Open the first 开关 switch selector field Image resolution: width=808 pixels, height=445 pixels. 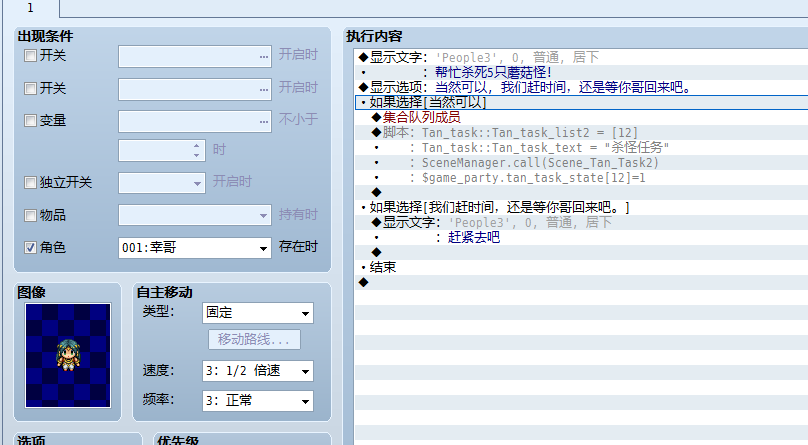(x=195, y=57)
